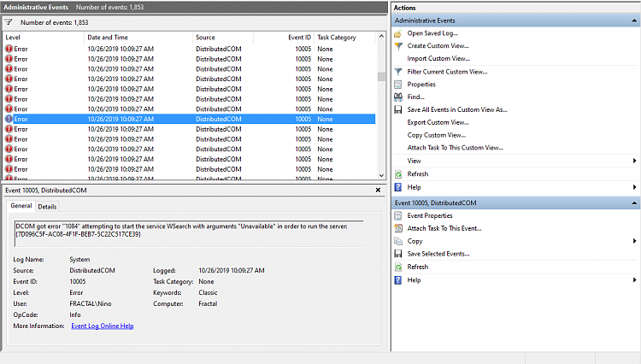Select the highlighted DistributedCOM 10005 event row
The width and height of the screenshot is (641, 364).
click(x=189, y=119)
